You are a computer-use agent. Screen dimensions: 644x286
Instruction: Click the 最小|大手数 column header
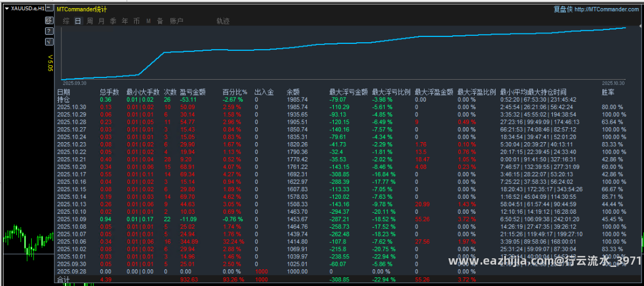pos(143,92)
